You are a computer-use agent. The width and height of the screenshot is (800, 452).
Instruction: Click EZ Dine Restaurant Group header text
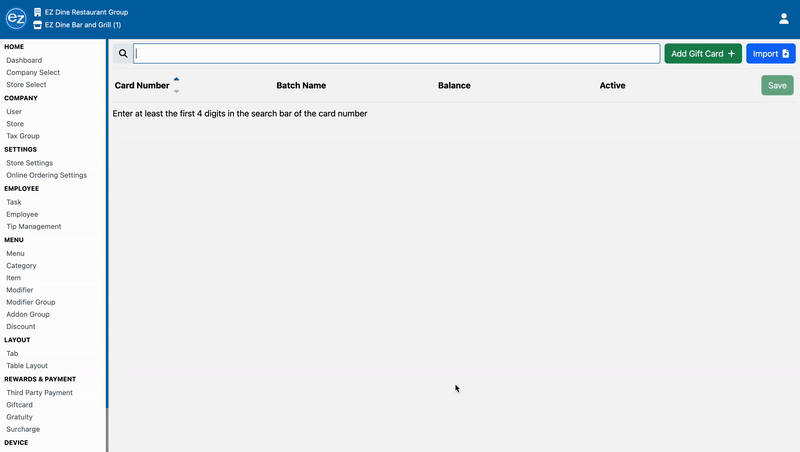86,12
